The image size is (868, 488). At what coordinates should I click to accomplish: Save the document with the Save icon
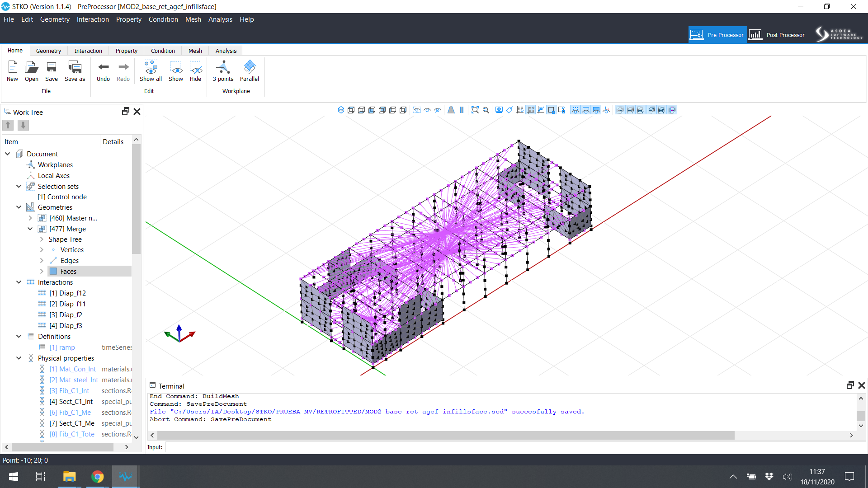click(x=52, y=71)
